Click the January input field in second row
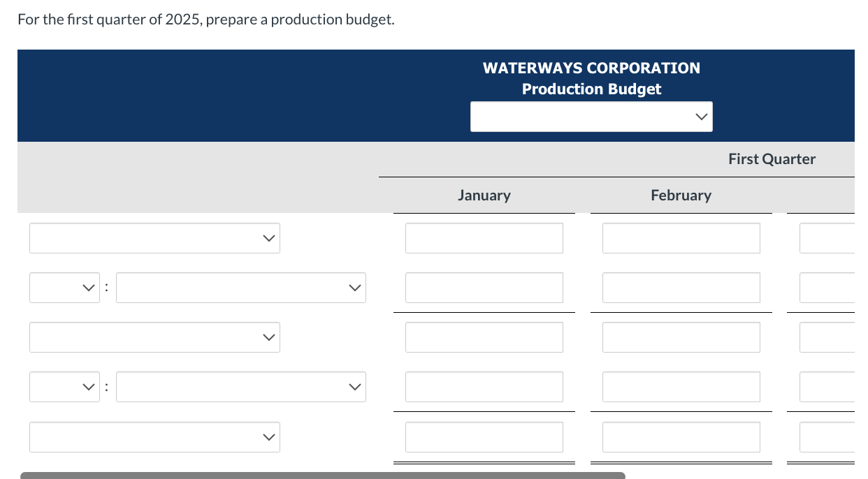 [484, 288]
